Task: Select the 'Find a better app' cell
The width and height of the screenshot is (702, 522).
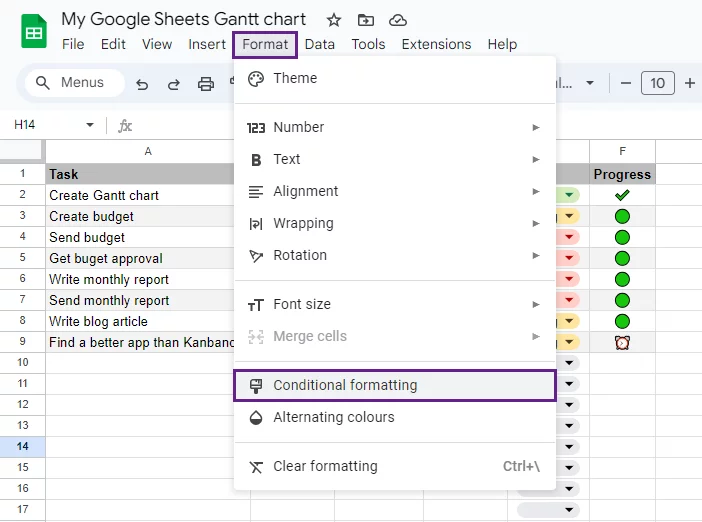Action: coord(140,342)
